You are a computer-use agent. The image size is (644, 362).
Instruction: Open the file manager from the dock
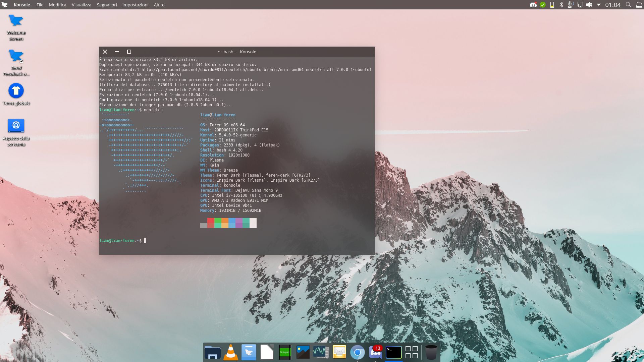tap(213, 352)
